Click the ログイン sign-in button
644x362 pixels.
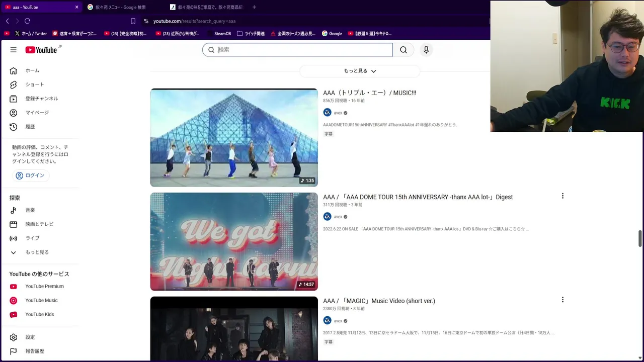pyautogui.click(x=30, y=175)
